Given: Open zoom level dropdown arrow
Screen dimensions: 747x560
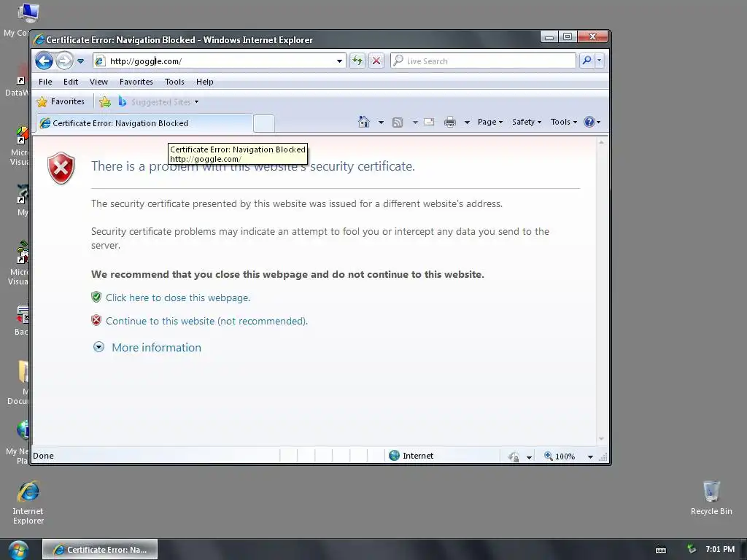Looking at the screenshot, I should tap(590, 456).
